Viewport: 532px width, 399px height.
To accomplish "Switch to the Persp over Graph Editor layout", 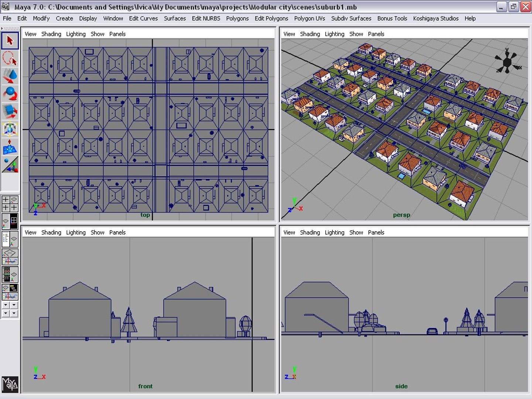I will point(10,257).
